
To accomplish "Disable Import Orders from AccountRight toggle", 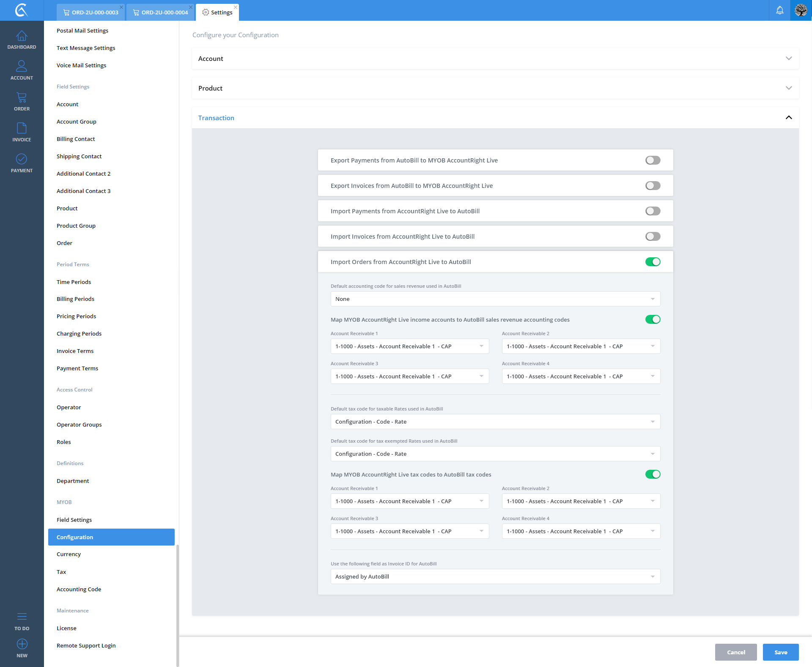I will (x=653, y=262).
